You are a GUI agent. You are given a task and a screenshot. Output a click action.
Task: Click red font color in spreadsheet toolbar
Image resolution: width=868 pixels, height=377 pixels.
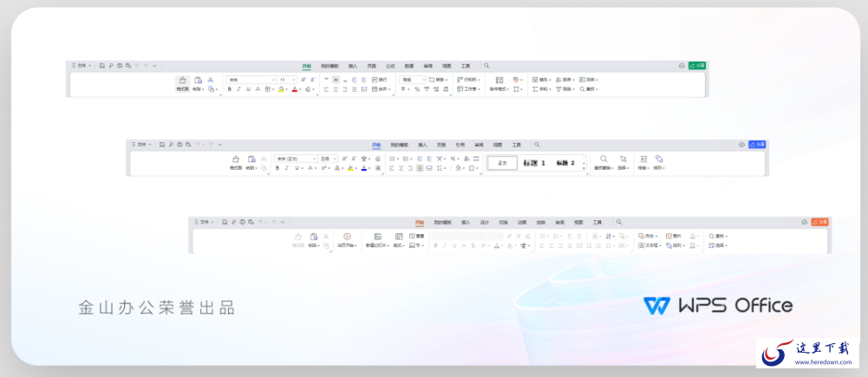[295, 89]
